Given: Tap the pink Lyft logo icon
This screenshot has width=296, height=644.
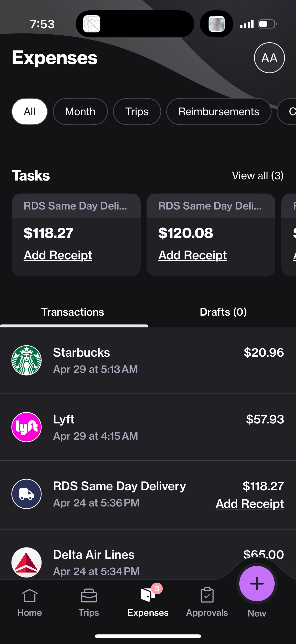Looking at the screenshot, I should point(27,427).
